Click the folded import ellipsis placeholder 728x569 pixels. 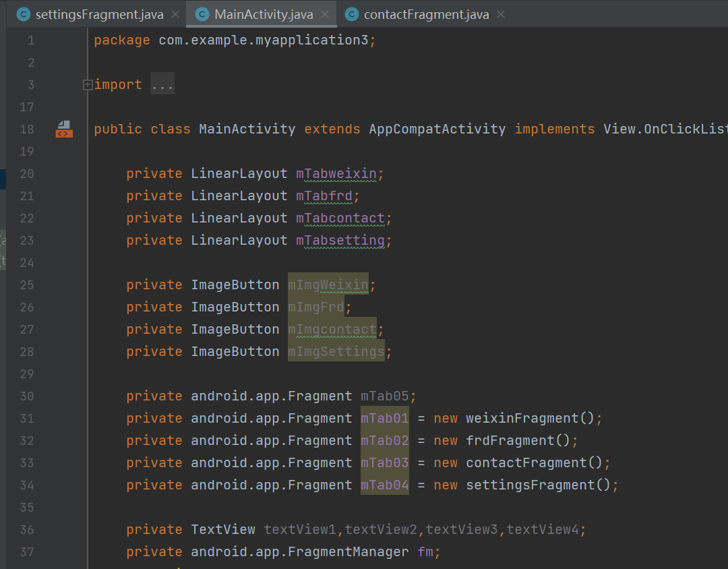point(162,84)
